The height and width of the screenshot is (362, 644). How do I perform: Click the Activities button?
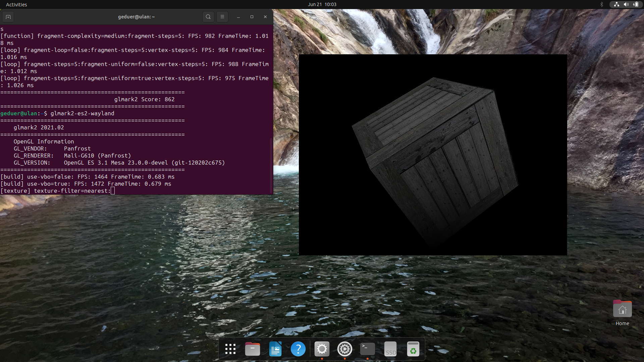pyautogui.click(x=16, y=4)
